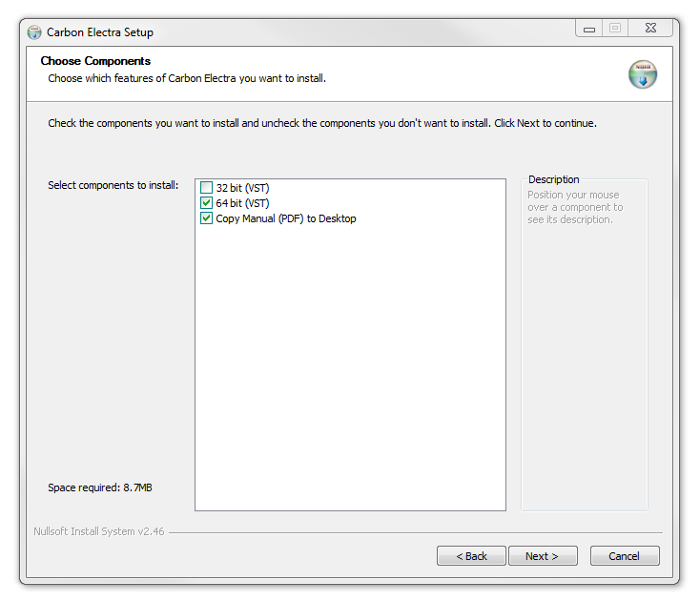Uncheck the 64 bit (VST) checkbox

(x=207, y=203)
